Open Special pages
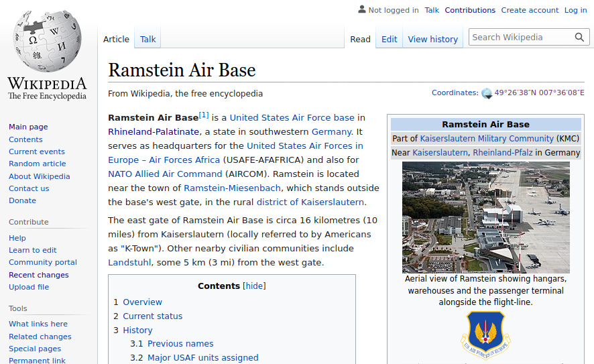594x364 pixels. point(35,349)
